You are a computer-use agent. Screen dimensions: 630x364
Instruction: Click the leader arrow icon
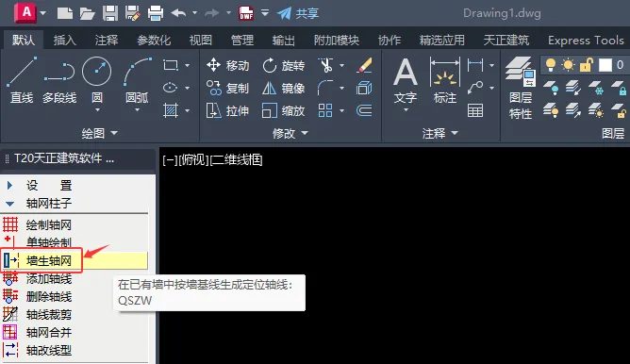(x=475, y=88)
